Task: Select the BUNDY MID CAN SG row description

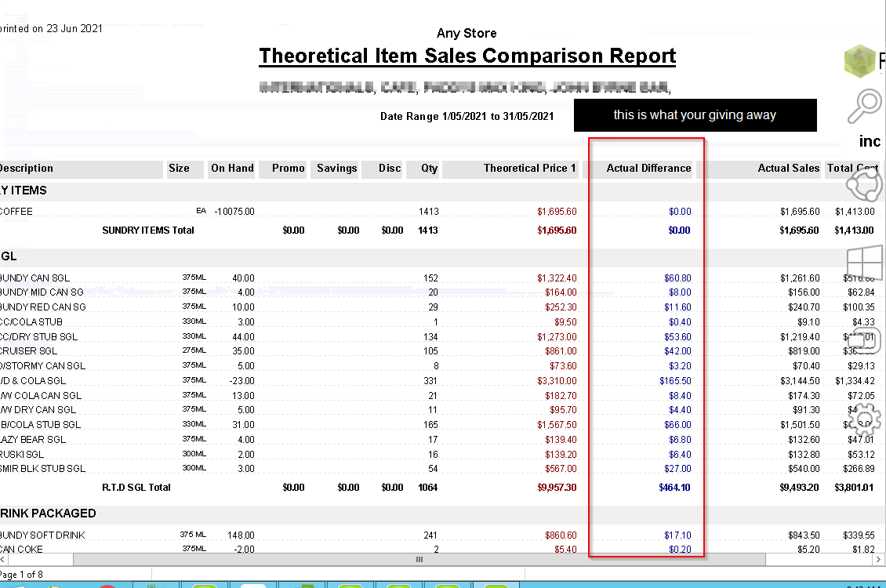Action: click(42, 292)
